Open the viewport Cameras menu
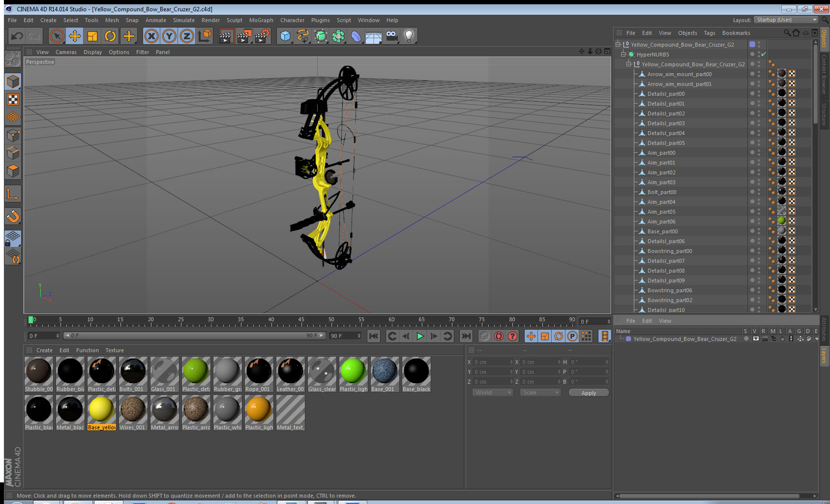 pyautogui.click(x=66, y=52)
